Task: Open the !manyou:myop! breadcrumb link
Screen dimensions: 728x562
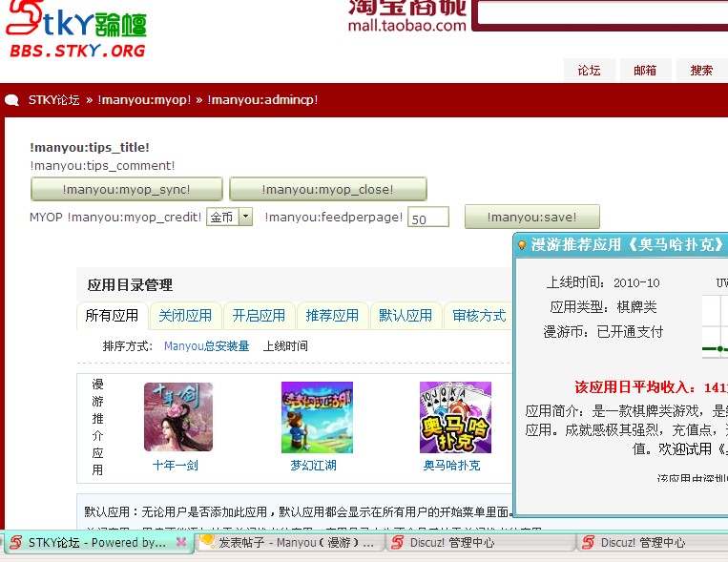Action: [144, 100]
